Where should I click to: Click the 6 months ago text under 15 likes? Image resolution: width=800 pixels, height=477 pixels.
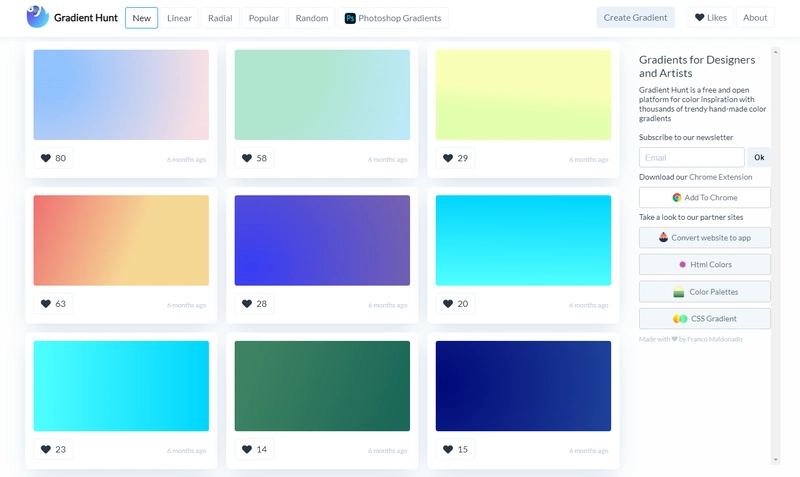pos(589,451)
